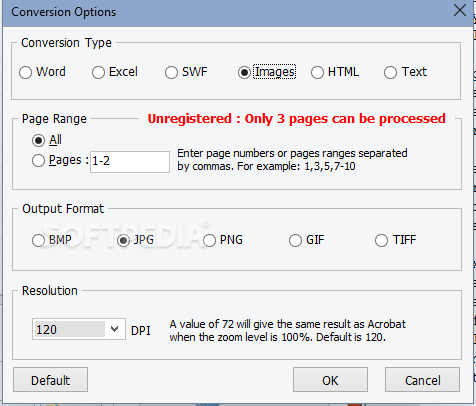Choose TIFF output format
This screenshot has height=406, width=476.
click(x=396, y=240)
